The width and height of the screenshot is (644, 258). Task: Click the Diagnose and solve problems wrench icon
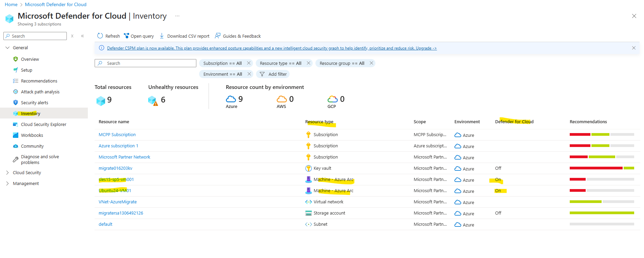coord(16,160)
